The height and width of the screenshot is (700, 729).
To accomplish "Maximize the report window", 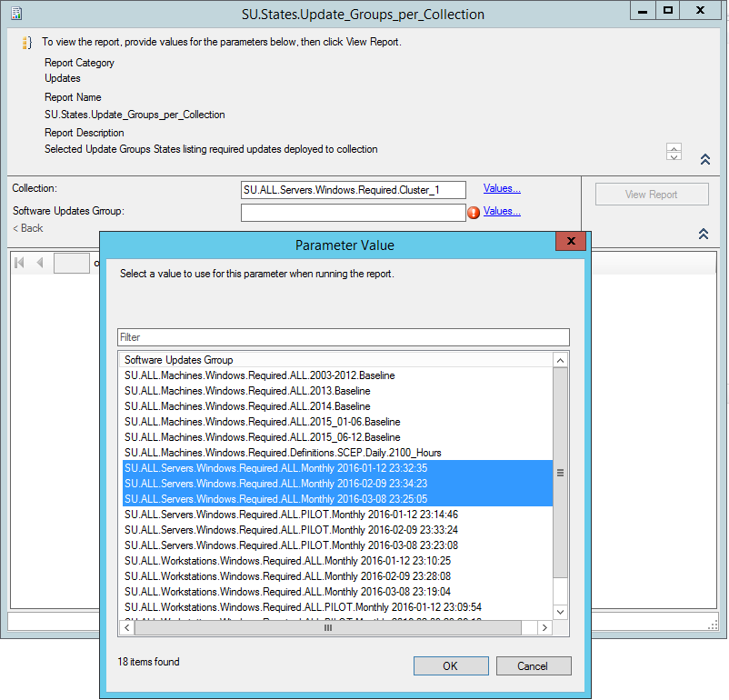I will (x=667, y=10).
